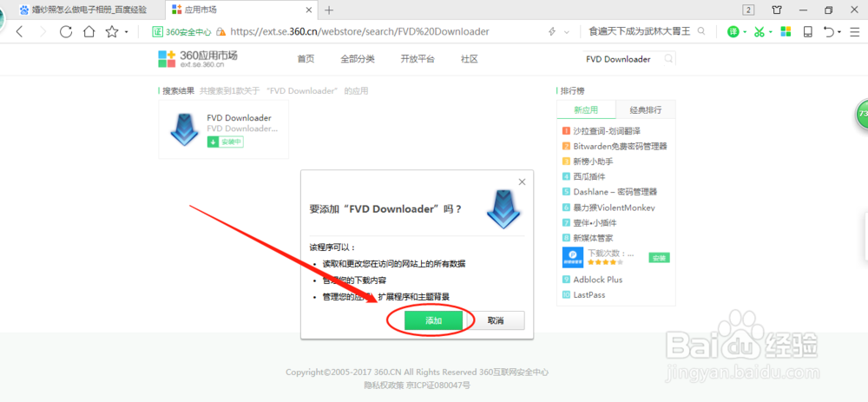
Task: Click the green floating accelerator ball
Action: click(861, 114)
